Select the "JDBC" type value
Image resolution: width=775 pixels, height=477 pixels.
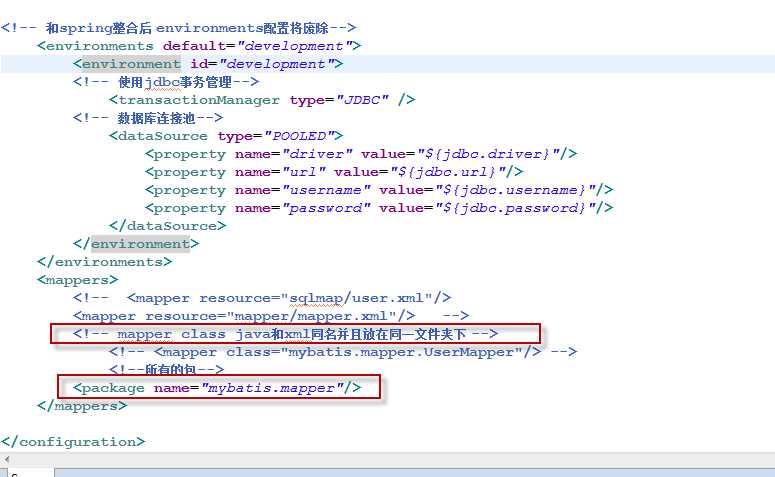coord(362,100)
